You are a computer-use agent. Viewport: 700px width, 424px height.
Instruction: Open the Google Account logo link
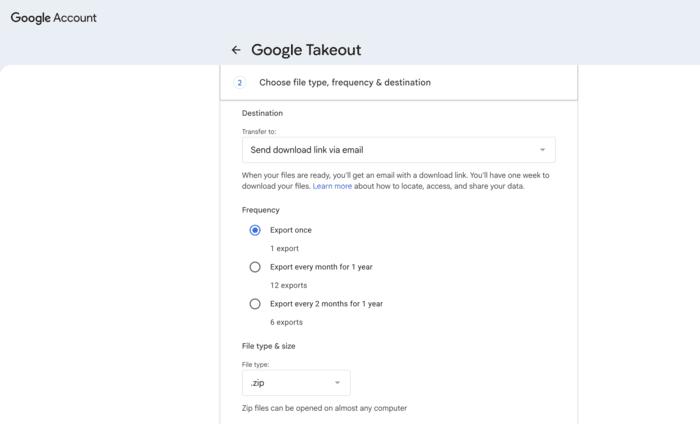[54, 18]
